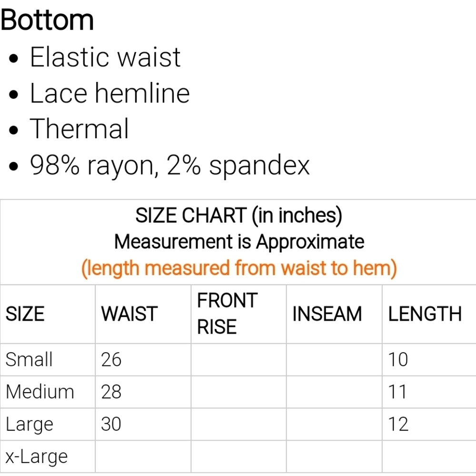Select the INSEAM column header
The width and height of the screenshot is (476, 476).
pyautogui.click(x=327, y=314)
